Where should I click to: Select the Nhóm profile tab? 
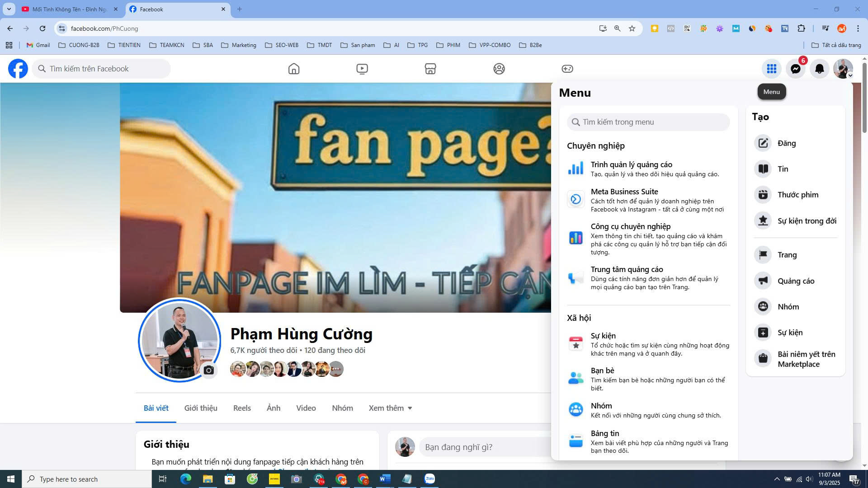(342, 408)
